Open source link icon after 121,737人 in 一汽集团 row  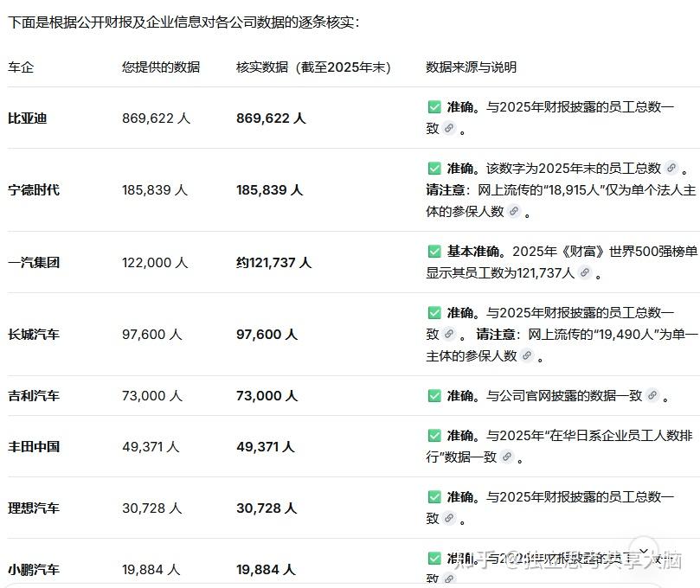click(x=585, y=272)
